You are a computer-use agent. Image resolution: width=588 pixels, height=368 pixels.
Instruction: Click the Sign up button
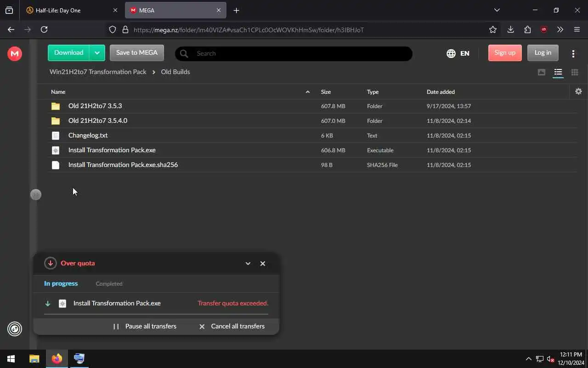click(505, 53)
